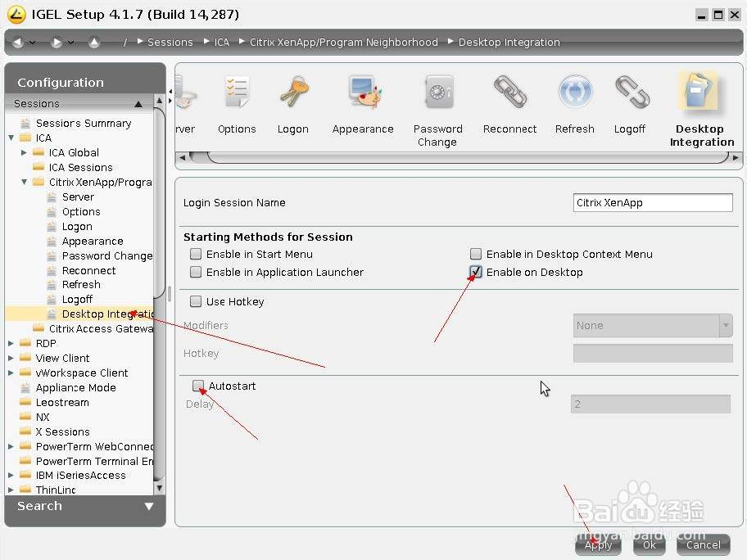Select Desktop Integration in the tree
747x560 pixels.
107,314
